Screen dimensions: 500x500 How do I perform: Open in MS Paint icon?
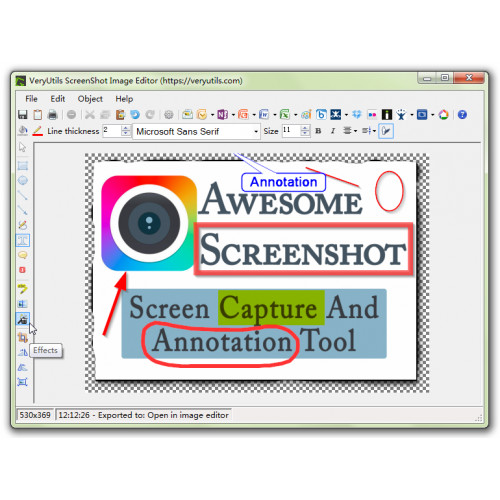tap(306, 115)
